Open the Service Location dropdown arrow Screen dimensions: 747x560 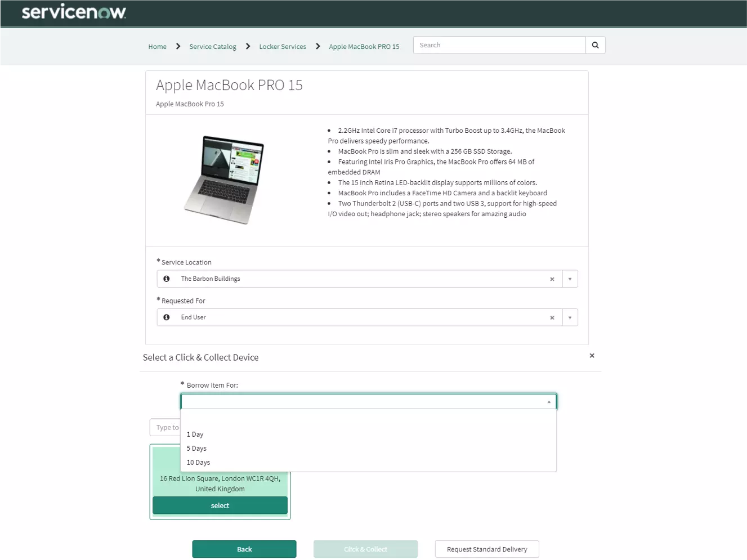click(570, 279)
